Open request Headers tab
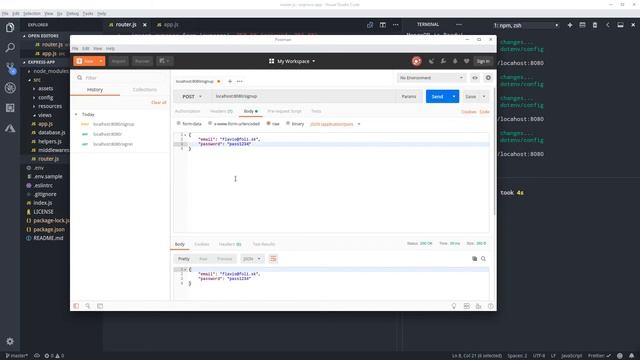 click(x=221, y=111)
